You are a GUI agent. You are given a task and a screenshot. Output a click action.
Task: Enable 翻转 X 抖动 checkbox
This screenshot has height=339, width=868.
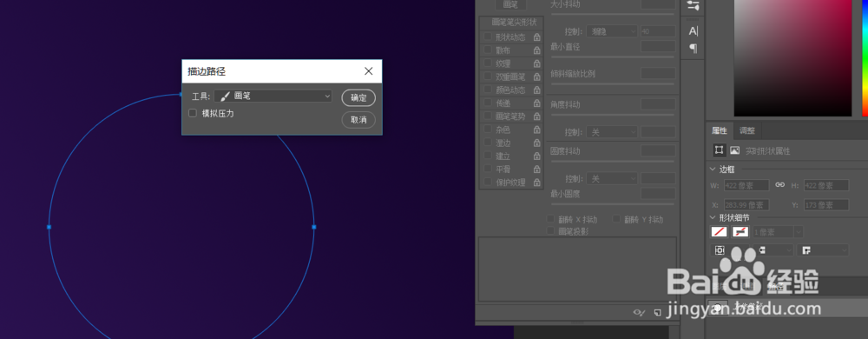[551, 219]
